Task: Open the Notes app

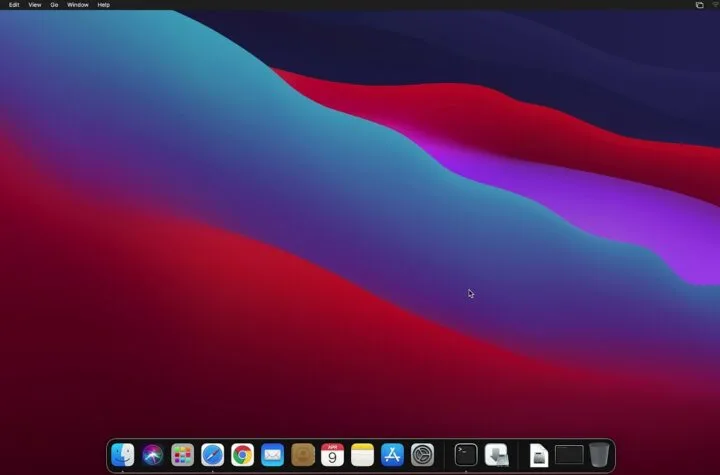Action: [362, 455]
